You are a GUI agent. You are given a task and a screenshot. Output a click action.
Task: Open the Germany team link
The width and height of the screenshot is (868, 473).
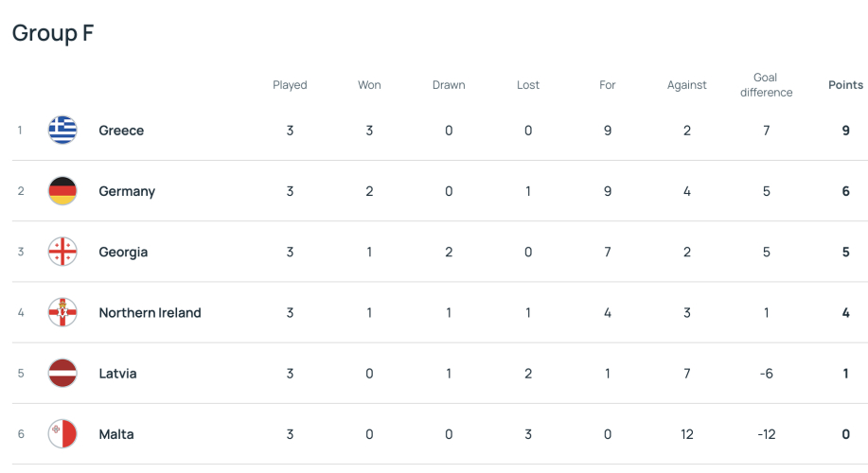(x=127, y=191)
